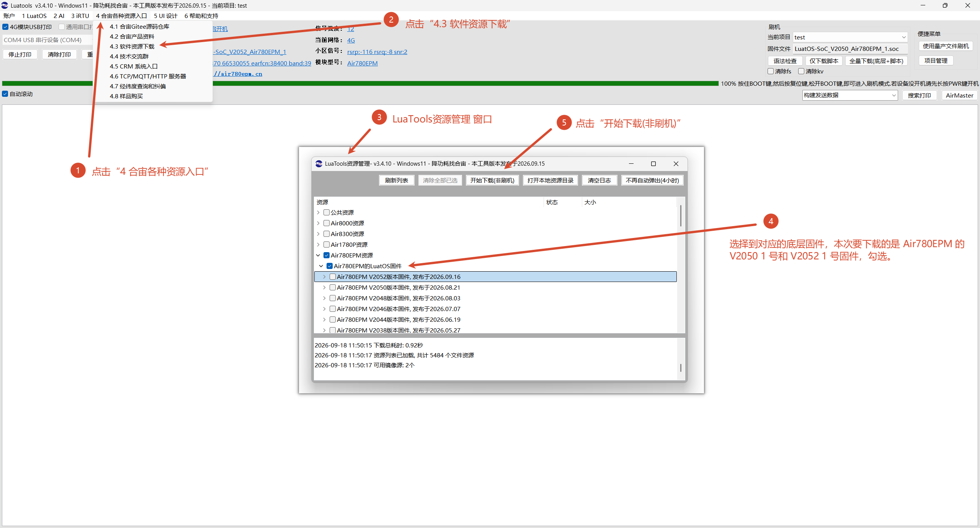Click the Air780EPM 模块型号 link
The width and height of the screenshot is (980, 528).
[x=362, y=63]
